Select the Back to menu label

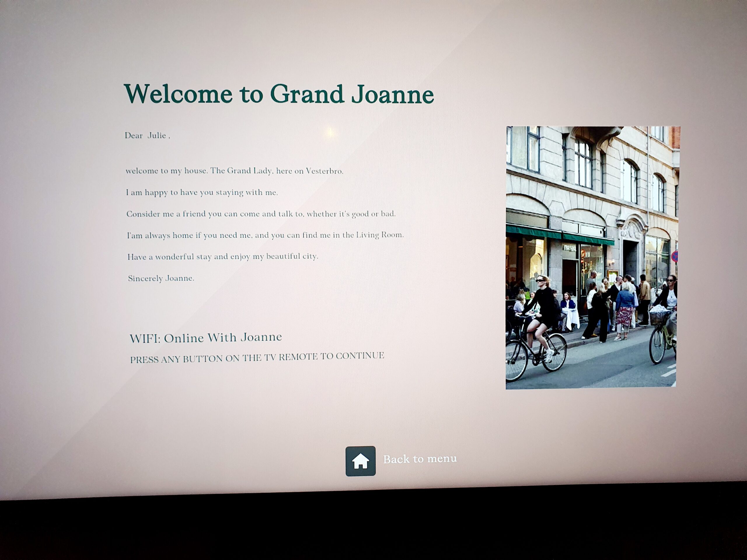pyautogui.click(x=420, y=459)
